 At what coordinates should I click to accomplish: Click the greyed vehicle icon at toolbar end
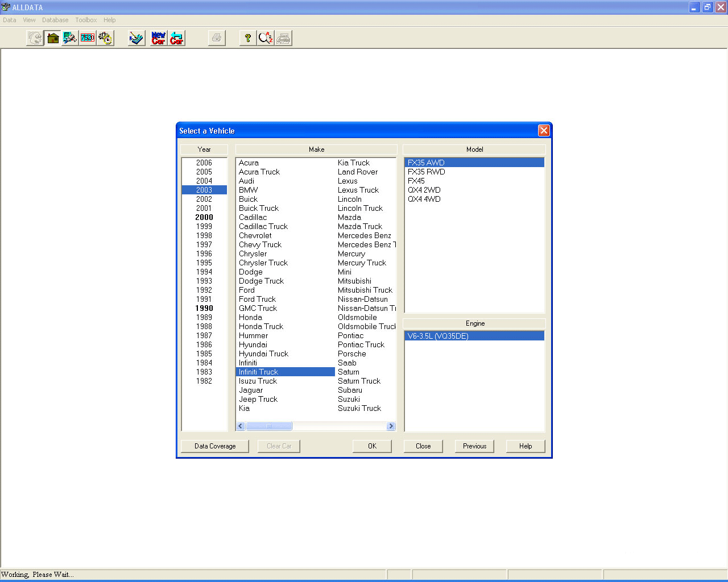283,38
